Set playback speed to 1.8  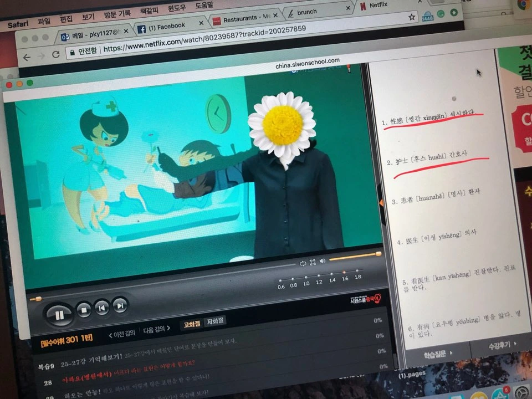(357, 274)
